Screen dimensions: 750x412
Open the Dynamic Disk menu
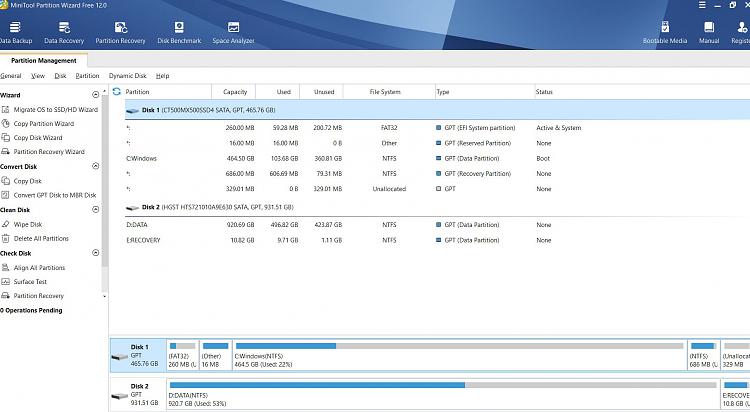[x=127, y=76]
